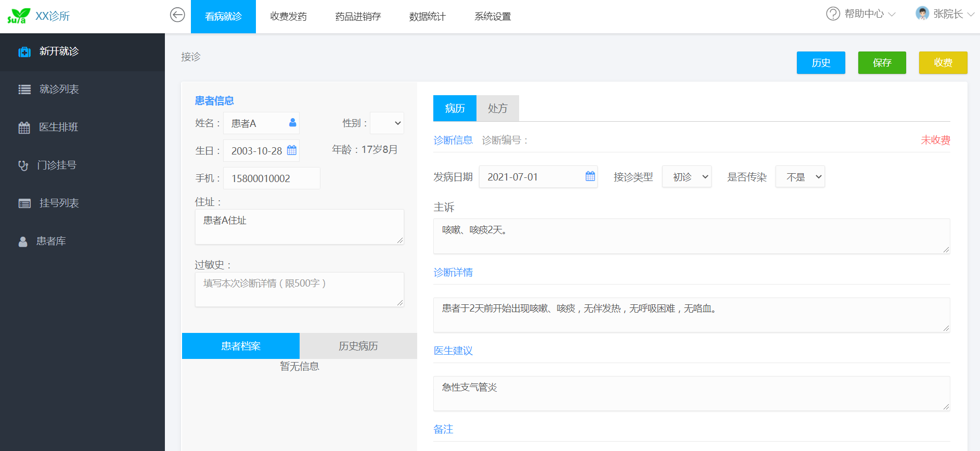
Task: Click the 发病日期 field with 2021-07-01
Action: 538,177
